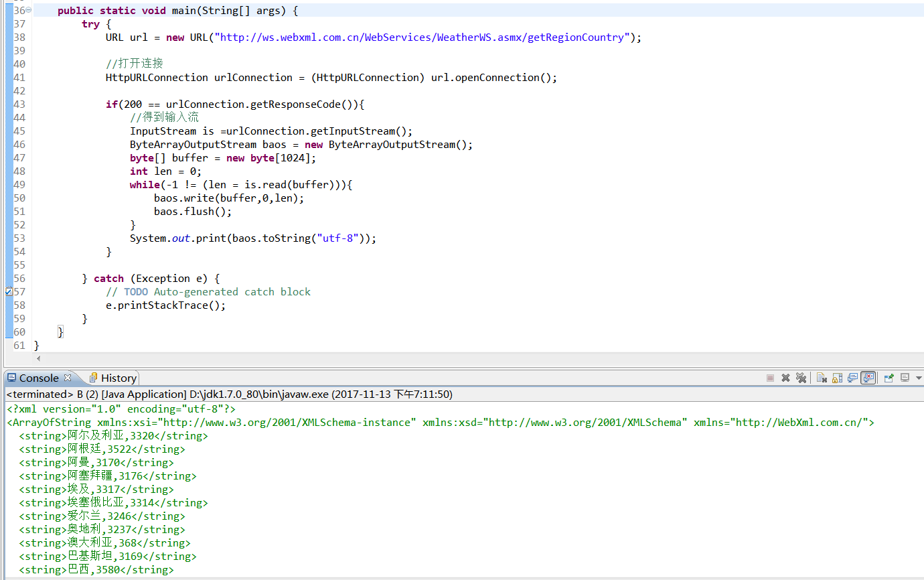Click the ArrayOfString console output line
Viewport: 924px width, 580px height.
click(441, 423)
